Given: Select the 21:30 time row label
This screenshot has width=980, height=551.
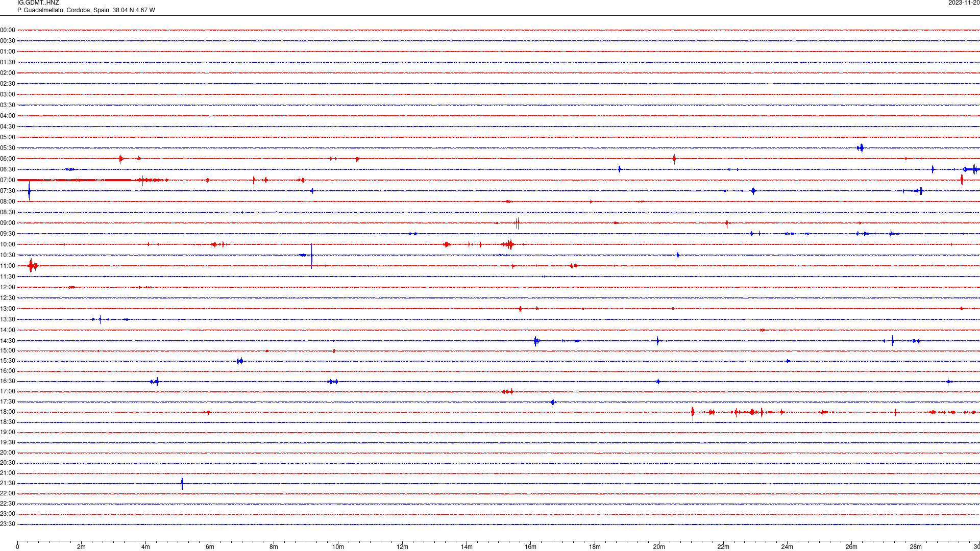Looking at the screenshot, I should point(8,483).
